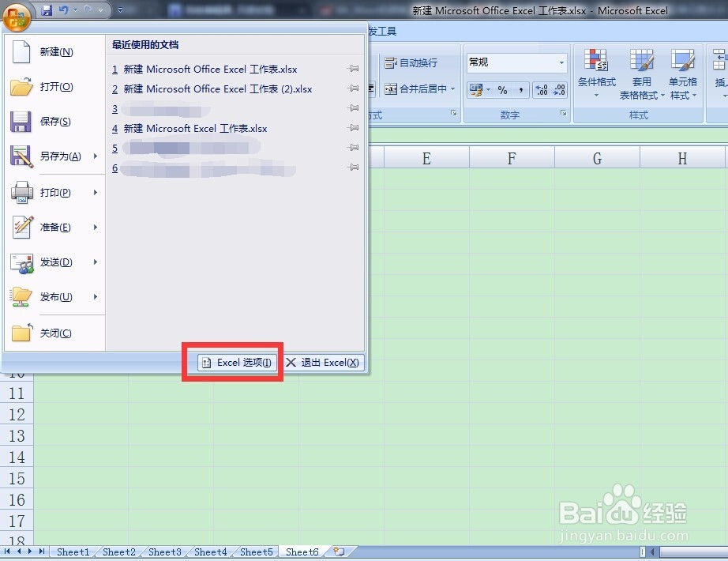Open the number format combo box 常规
728x561 pixels.
point(516,62)
